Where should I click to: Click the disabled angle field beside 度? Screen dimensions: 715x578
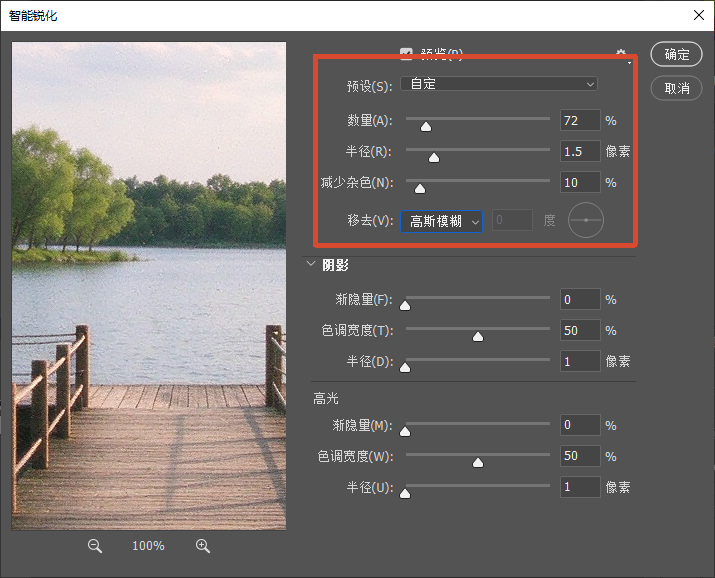point(513,220)
